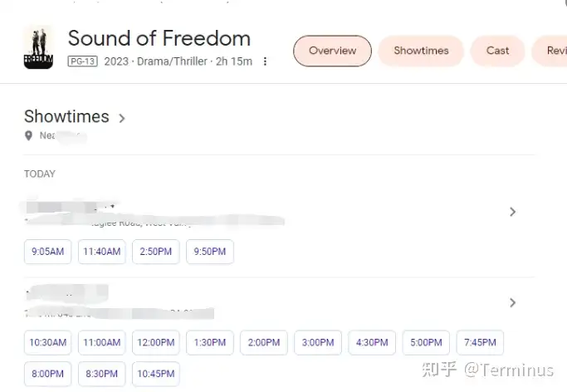The image size is (567, 392).
Task: Click the location pin icon
Action: (28, 135)
